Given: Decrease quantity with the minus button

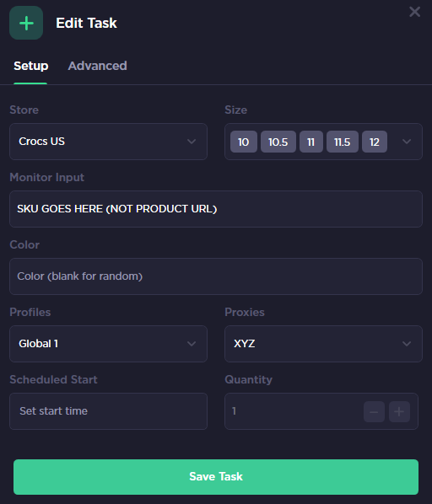Looking at the screenshot, I should pos(374,411).
